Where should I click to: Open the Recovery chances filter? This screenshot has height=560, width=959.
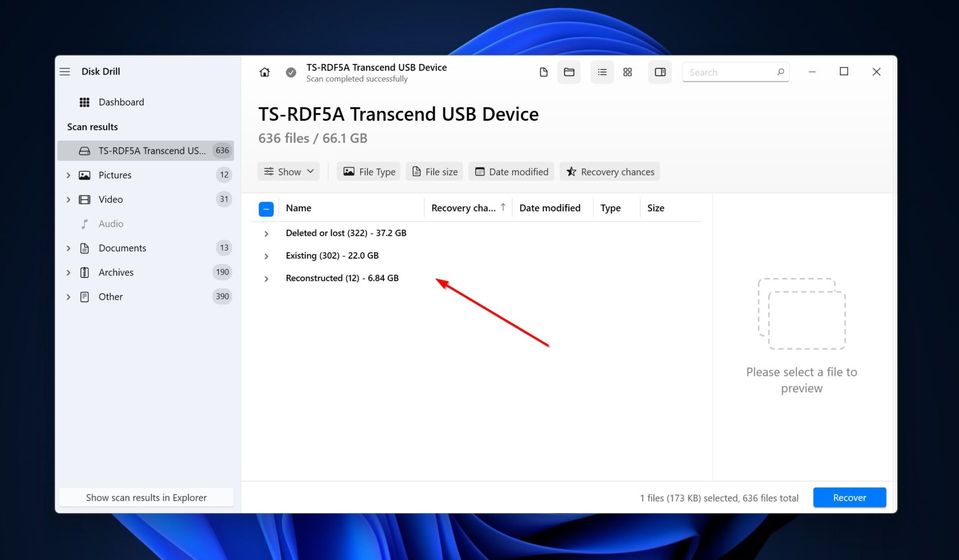click(610, 172)
